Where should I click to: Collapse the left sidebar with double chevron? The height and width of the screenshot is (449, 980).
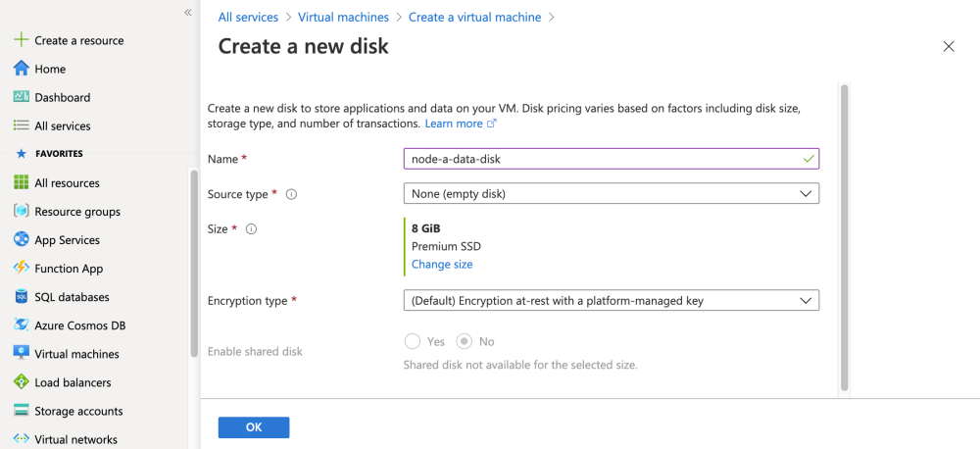[x=187, y=12]
